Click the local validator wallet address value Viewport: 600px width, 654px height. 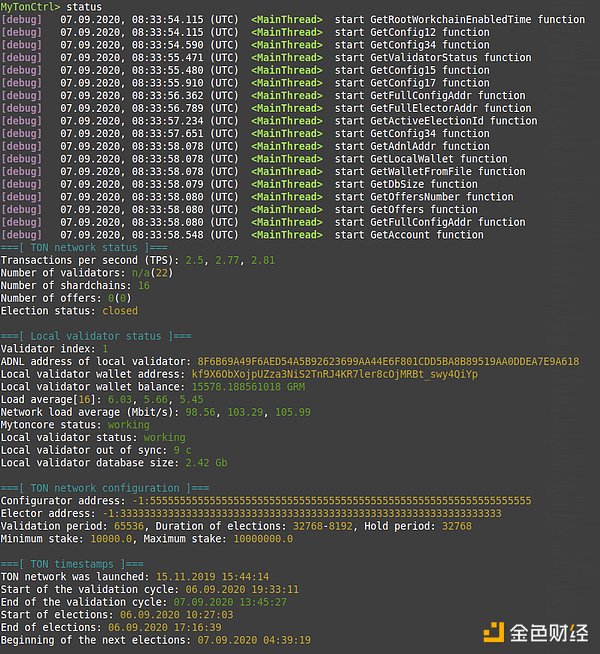[334, 374]
